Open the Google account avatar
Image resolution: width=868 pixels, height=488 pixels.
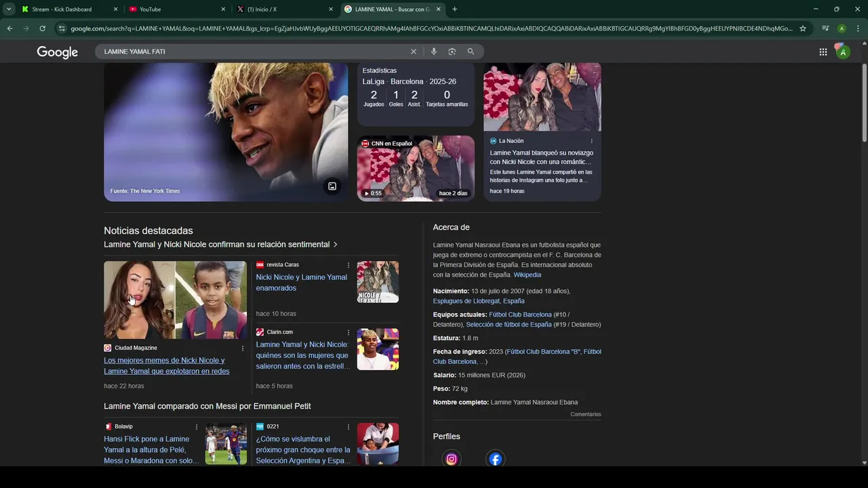[x=842, y=52]
